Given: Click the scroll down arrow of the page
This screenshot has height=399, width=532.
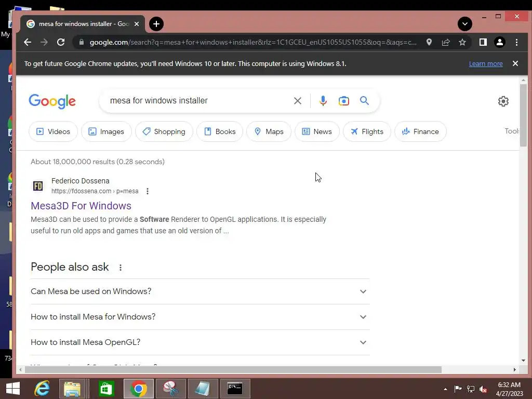Looking at the screenshot, I should tap(523, 361).
